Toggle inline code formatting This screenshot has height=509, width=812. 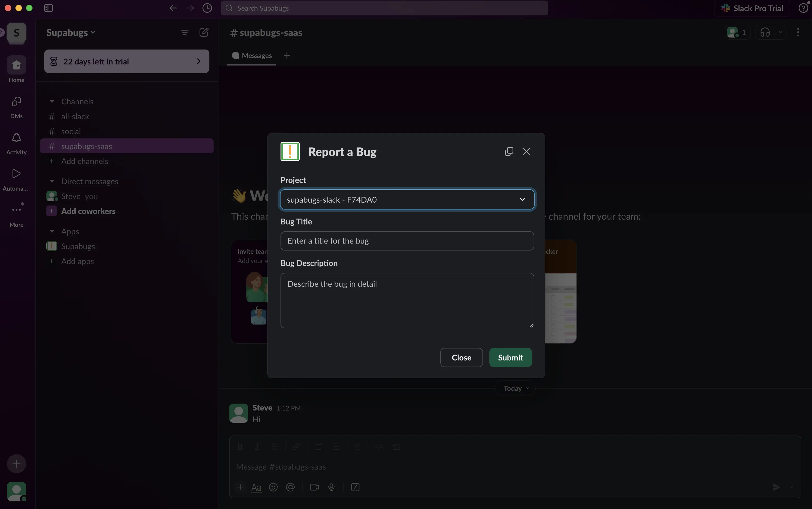coord(379,447)
